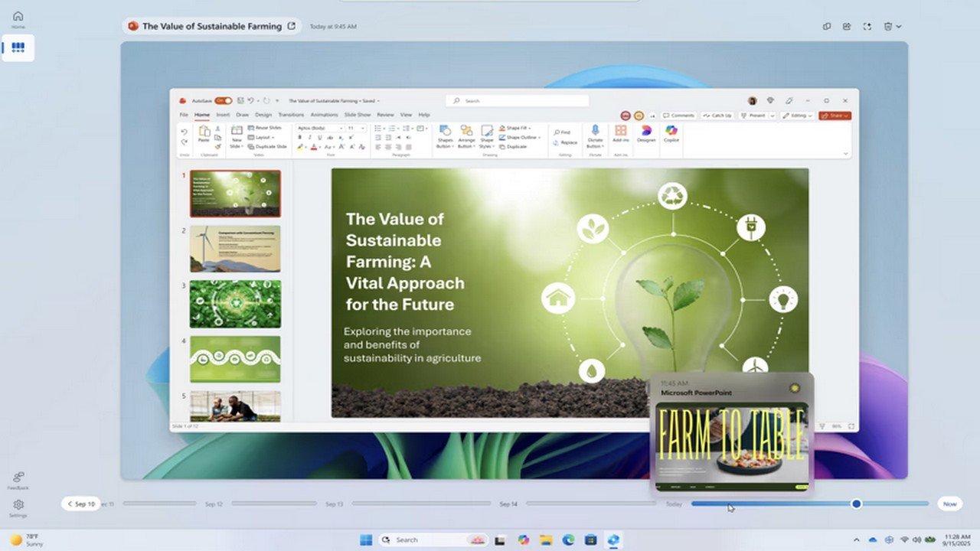The width and height of the screenshot is (980, 551).
Task: Toggle the AutoSave switch
Action: pos(223,100)
